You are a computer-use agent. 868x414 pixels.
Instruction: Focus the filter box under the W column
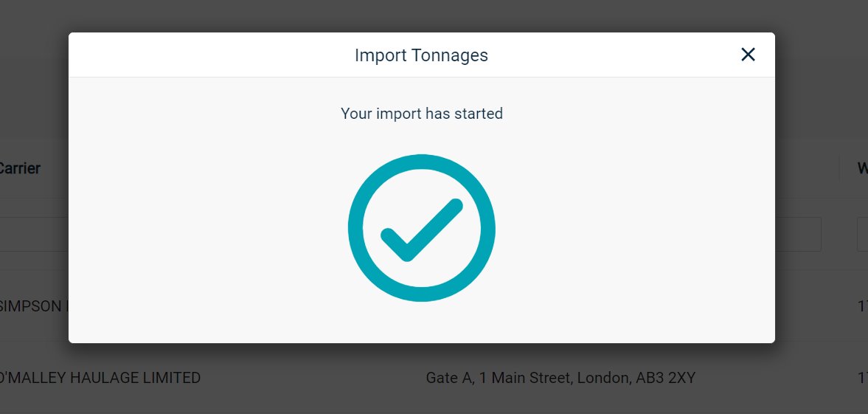[x=862, y=235]
